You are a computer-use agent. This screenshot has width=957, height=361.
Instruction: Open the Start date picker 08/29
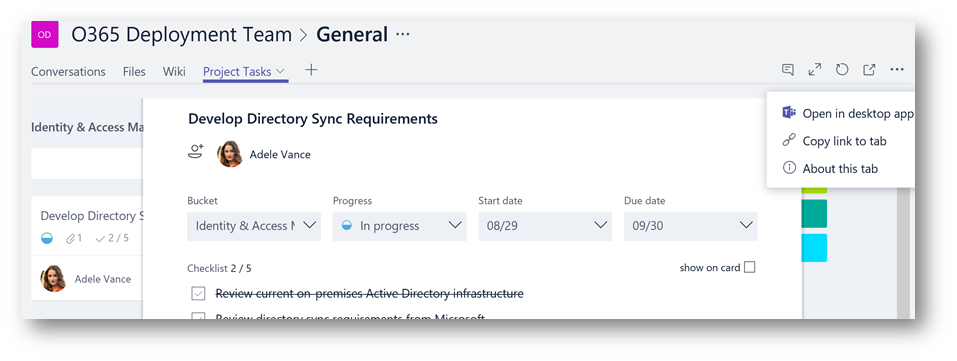(x=545, y=226)
